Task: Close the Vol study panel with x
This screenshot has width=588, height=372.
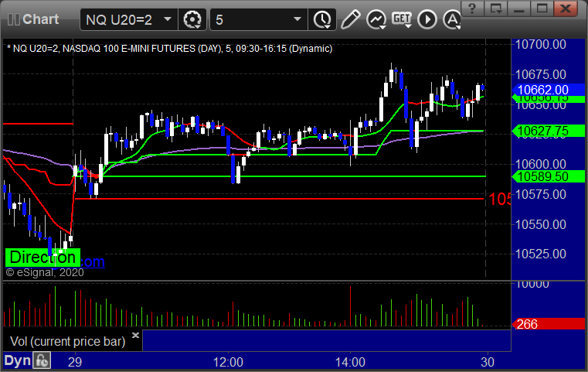Action: click(x=135, y=335)
